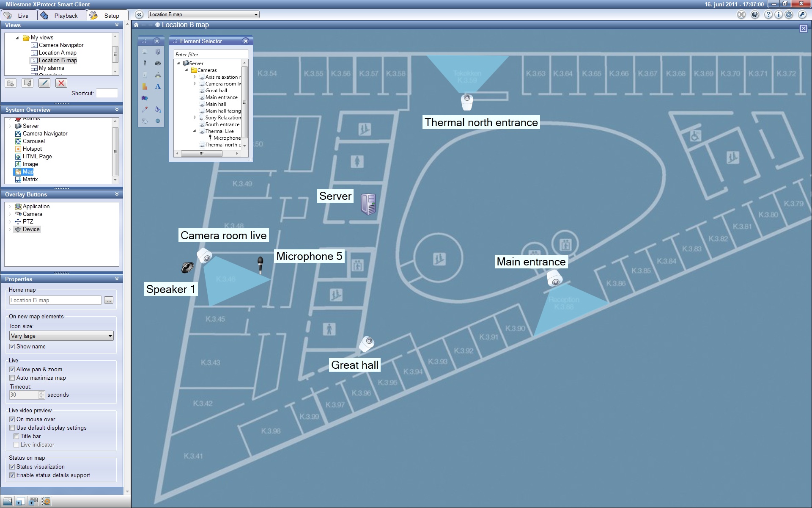Screen dimensions: 812x508
Task: Select Camera Navigator in My views
Action: (x=61, y=45)
